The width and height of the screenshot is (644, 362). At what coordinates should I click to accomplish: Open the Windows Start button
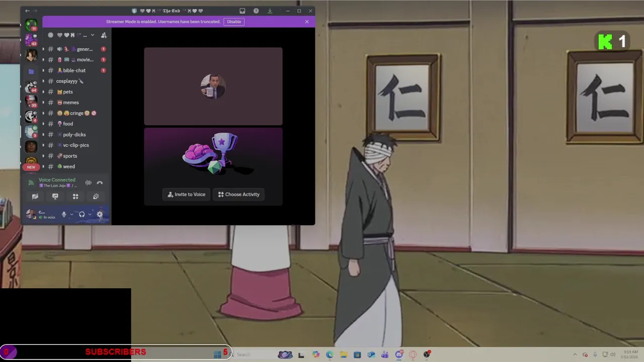(x=217, y=354)
